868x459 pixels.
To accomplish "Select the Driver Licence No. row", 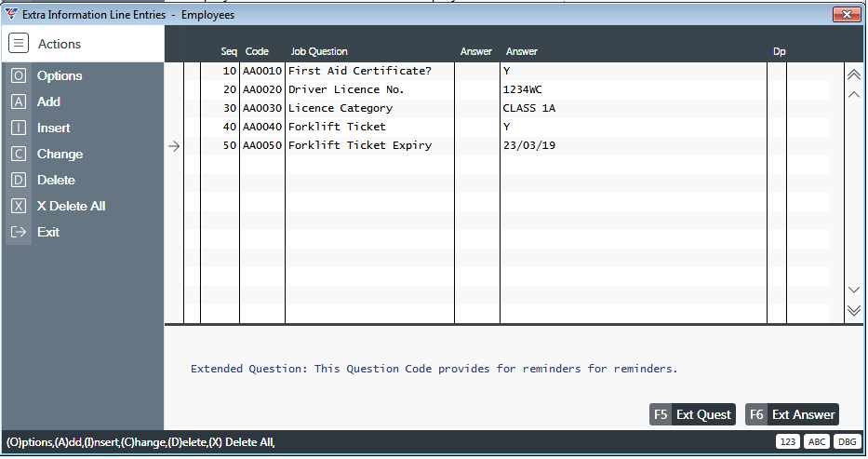I will [x=506, y=89].
